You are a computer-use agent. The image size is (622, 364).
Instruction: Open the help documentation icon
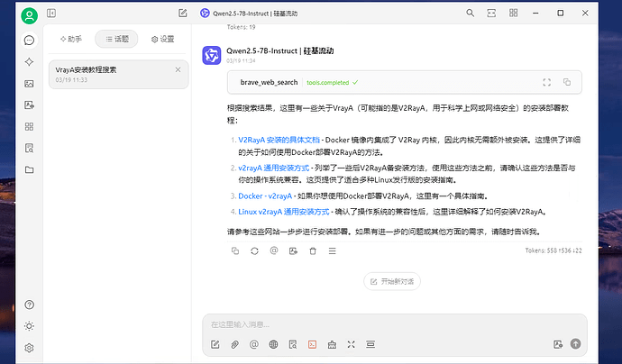point(29,305)
